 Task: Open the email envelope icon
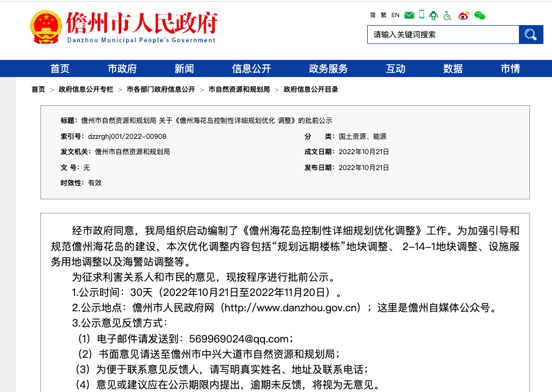pyautogui.click(x=409, y=15)
